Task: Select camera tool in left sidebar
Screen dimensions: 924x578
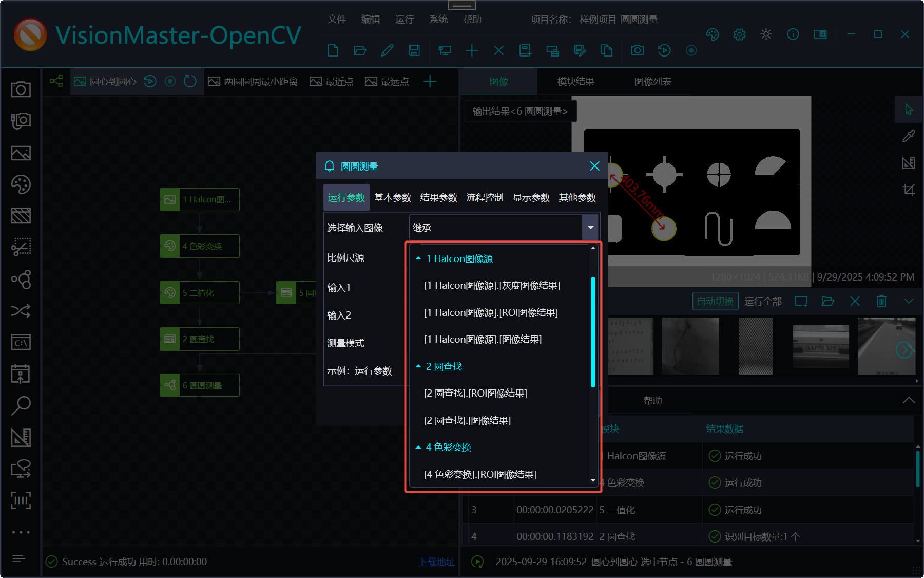Action: 21,89
